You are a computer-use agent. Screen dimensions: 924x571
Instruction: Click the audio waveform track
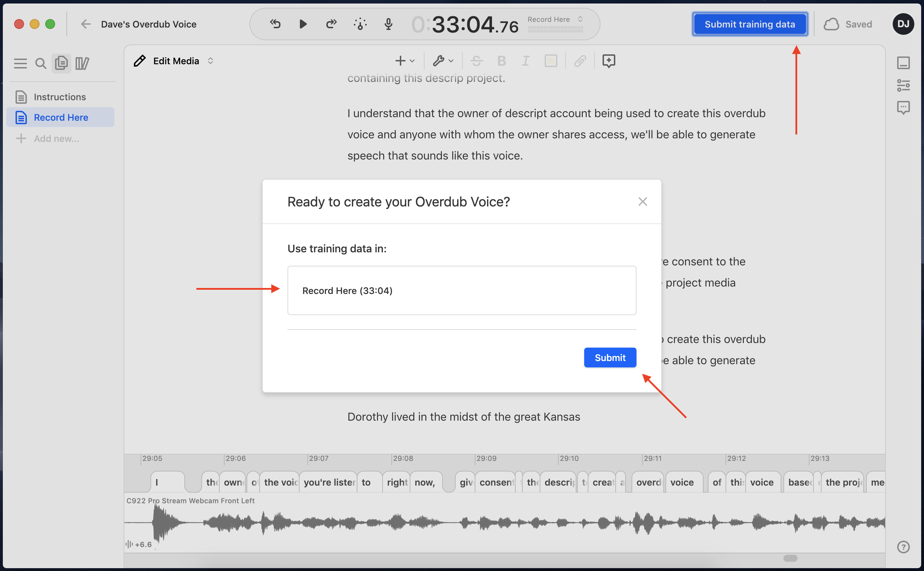pos(504,523)
